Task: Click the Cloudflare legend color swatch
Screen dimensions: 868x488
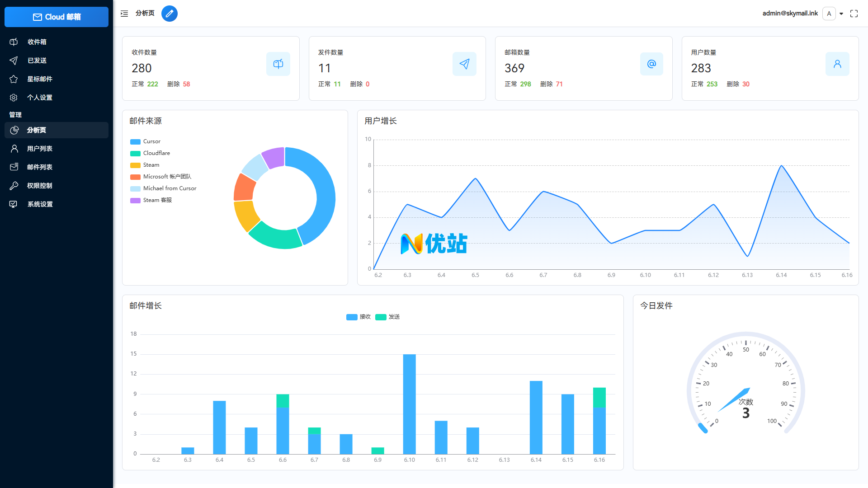Action: [x=135, y=153]
